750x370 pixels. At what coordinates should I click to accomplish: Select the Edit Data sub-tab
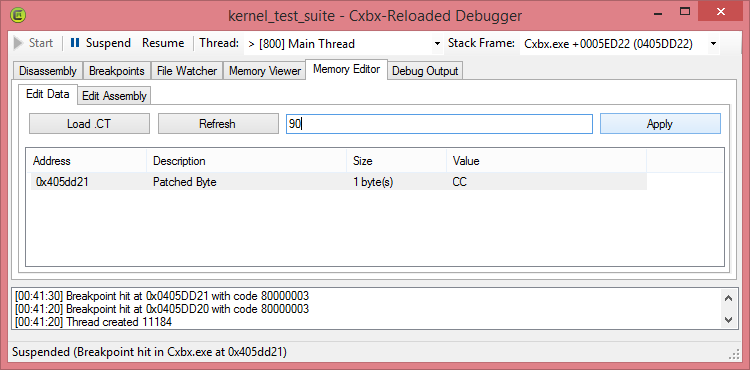coord(48,94)
